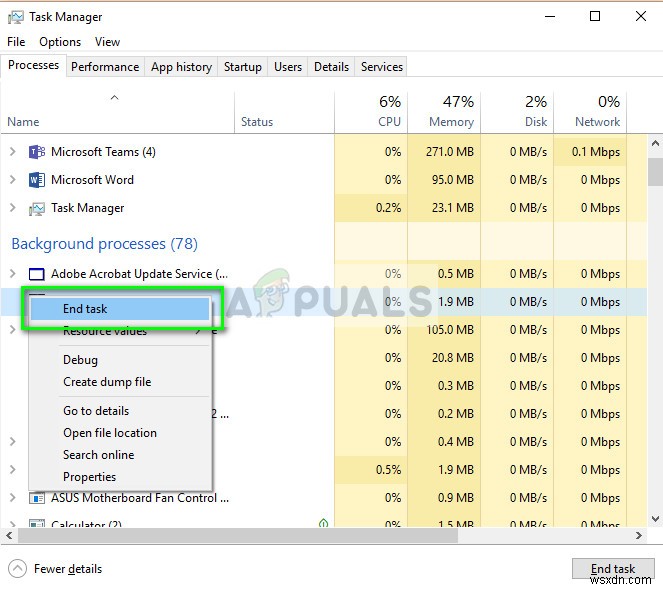
Task: Expand the process row with 0.5% CPU
Action: point(13,470)
